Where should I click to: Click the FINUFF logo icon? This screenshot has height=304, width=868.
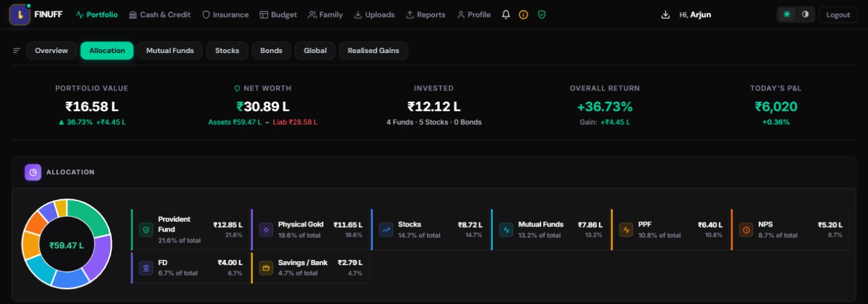coord(20,14)
